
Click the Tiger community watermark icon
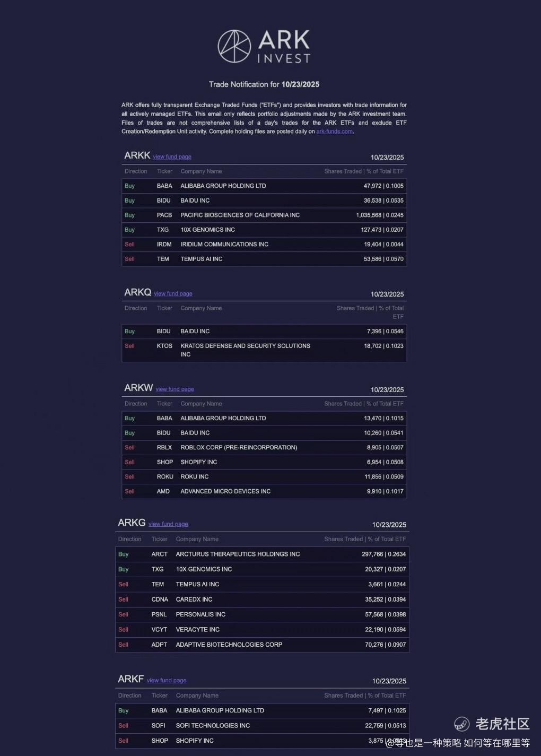461,724
